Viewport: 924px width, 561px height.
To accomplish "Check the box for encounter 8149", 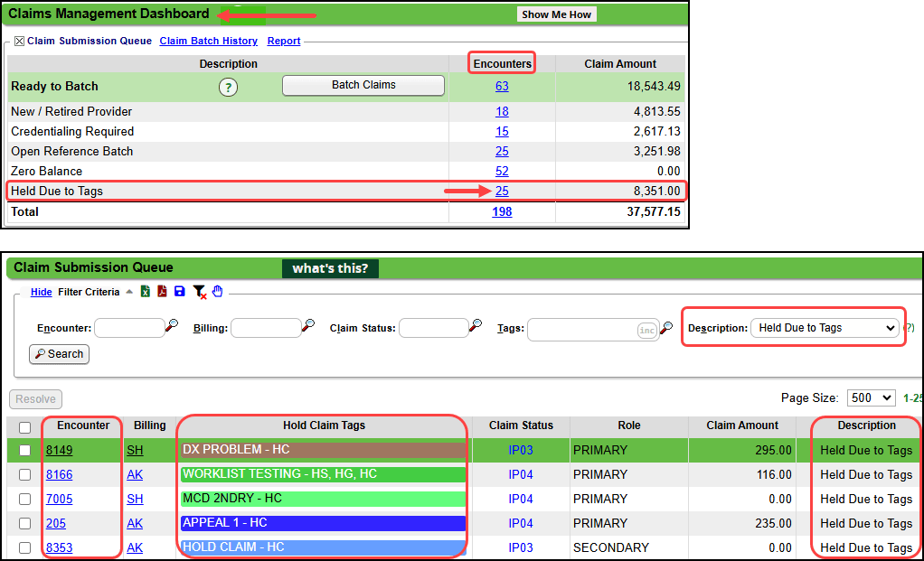I will 25,450.
